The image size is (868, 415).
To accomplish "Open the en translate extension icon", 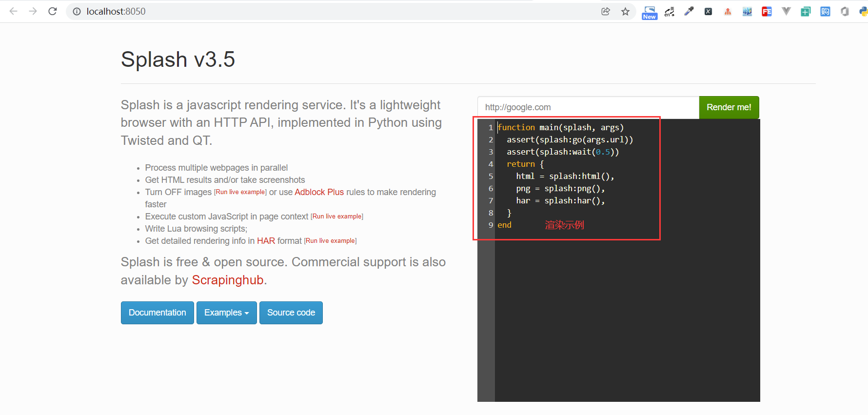I will pyautogui.click(x=670, y=11).
